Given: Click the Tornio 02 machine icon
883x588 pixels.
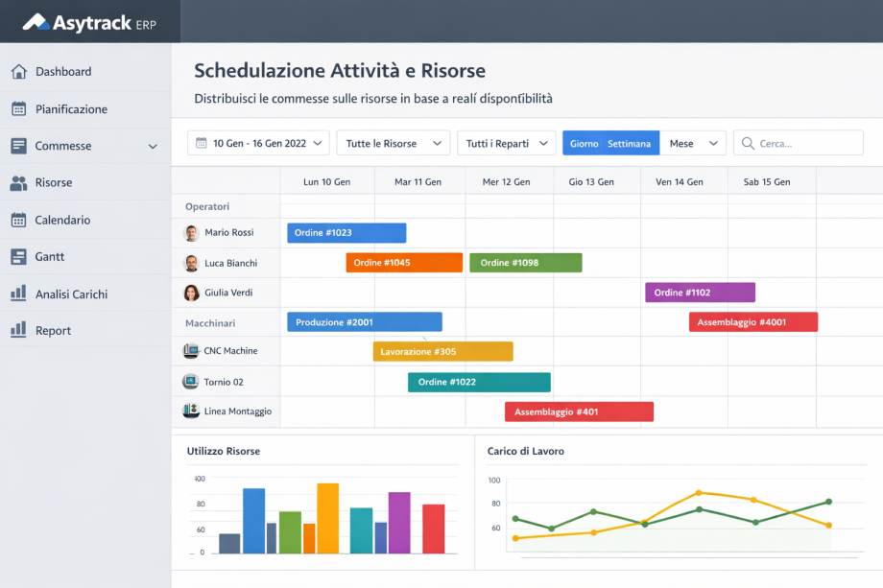Looking at the screenshot, I should [190, 382].
